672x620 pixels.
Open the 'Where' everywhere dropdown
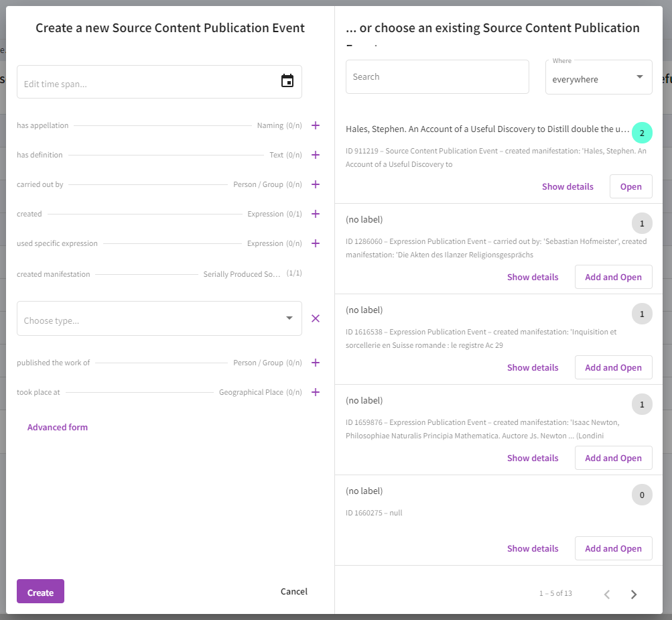[x=599, y=77]
